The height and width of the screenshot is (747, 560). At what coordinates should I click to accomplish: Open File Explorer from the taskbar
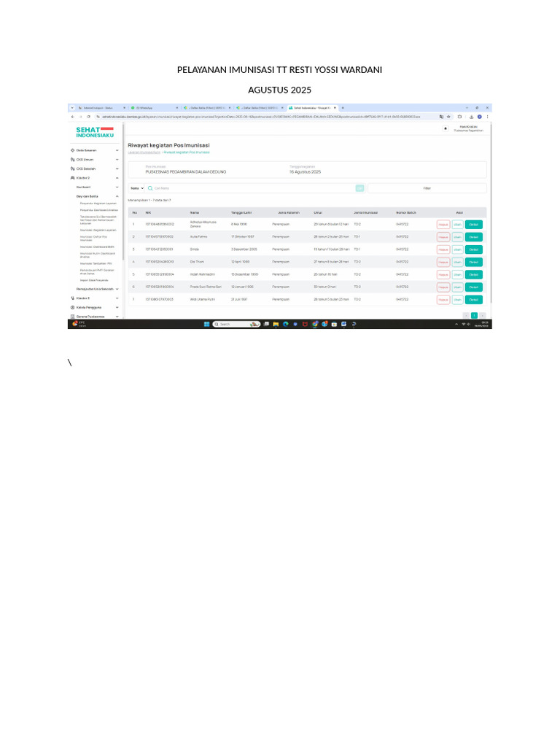click(x=276, y=324)
